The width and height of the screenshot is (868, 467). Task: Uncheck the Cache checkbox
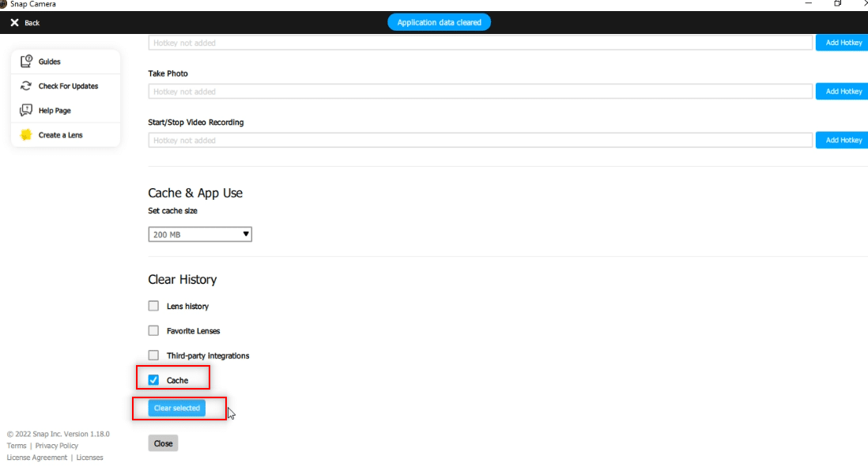[153, 380]
